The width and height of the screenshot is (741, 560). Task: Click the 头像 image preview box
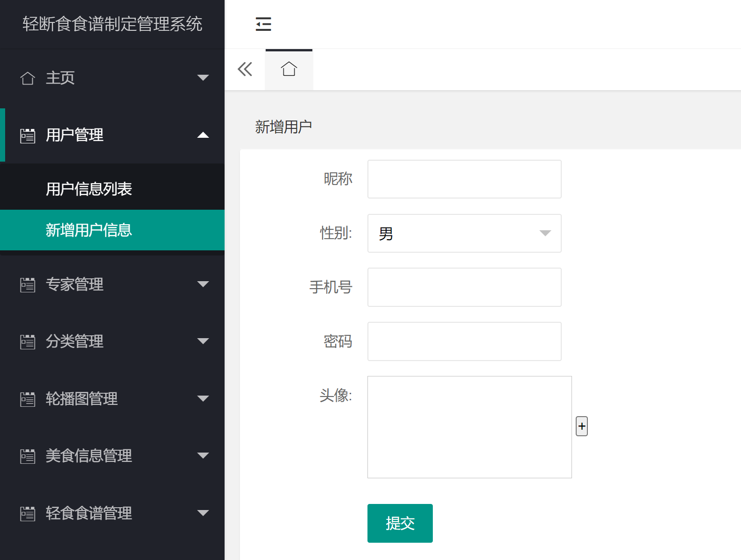[x=470, y=427]
